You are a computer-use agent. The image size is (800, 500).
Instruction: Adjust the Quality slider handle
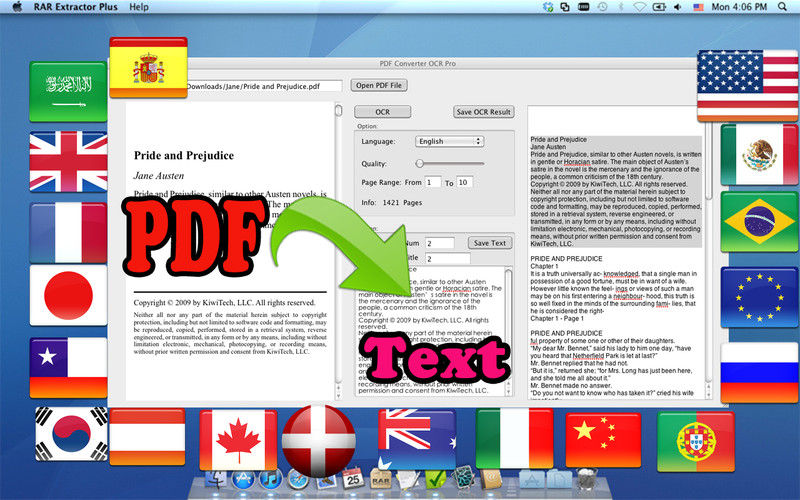point(419,164)
